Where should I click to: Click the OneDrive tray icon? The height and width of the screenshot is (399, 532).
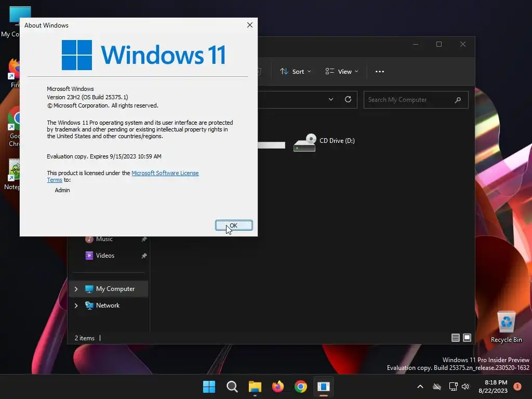pos(437,387)
